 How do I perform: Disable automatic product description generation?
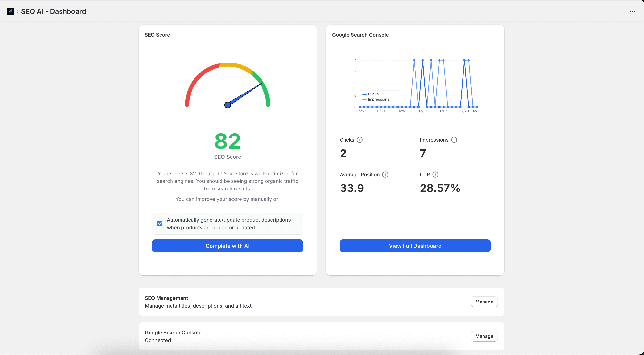(160, 223)
